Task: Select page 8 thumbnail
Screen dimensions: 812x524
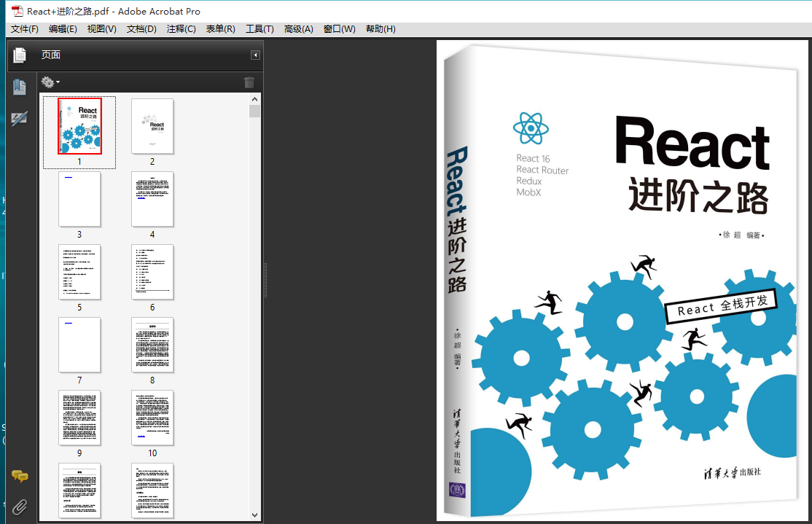Action: (x=152, y=345)
